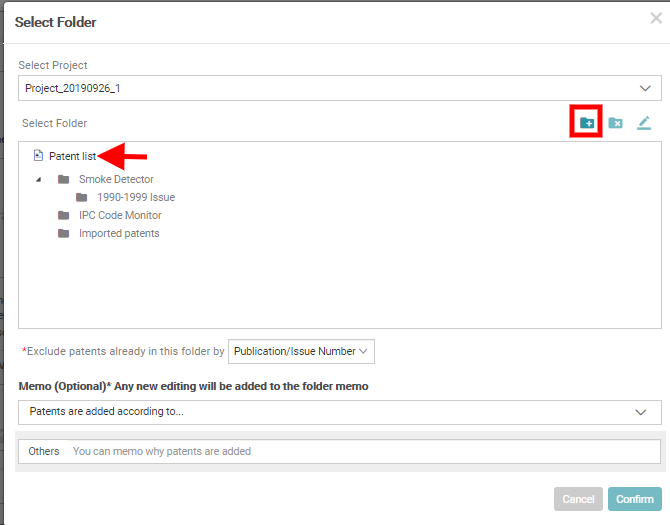This screenshot has height=525, width=670.
Task: Click the Confirm button
Action: (x=635, y=499)
